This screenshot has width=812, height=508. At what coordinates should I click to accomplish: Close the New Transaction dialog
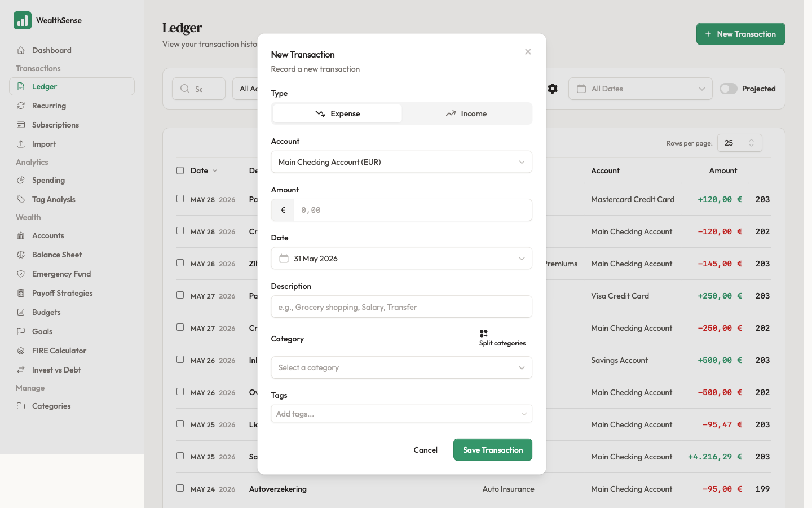click(x=528, y=51)
